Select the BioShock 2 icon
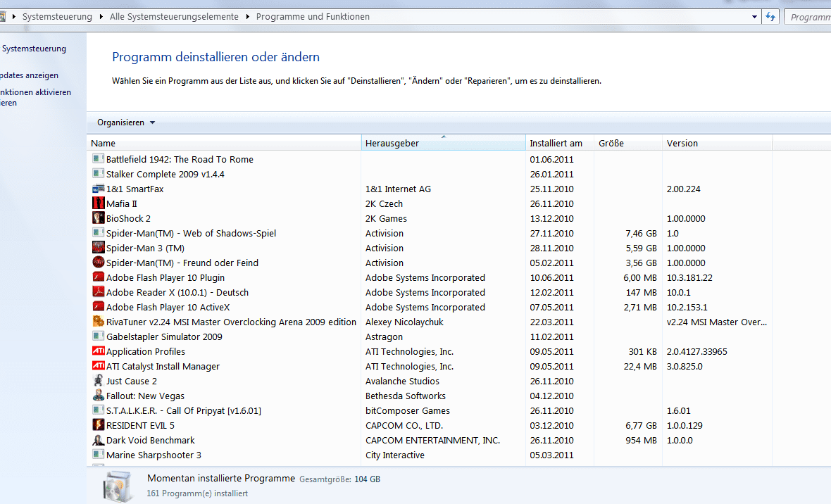The image size is (831, 504). (98, 218)
